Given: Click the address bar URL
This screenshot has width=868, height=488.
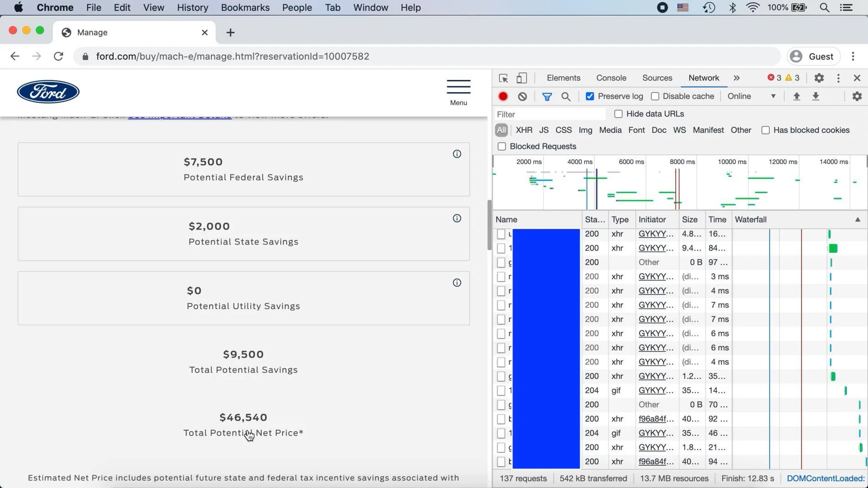Looking at the screenshot, I should click(x=233, y=56).
